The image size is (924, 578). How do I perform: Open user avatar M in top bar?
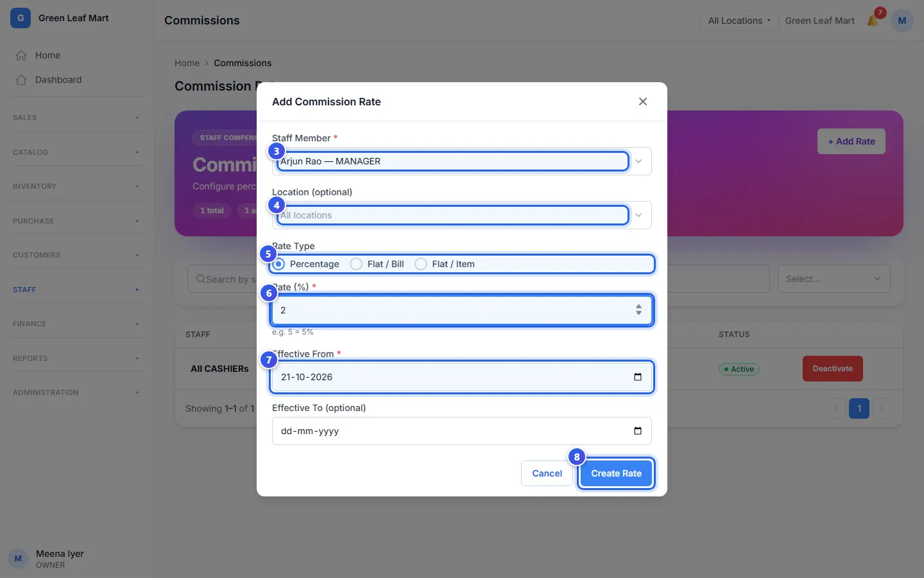click(x=902, y=21)
